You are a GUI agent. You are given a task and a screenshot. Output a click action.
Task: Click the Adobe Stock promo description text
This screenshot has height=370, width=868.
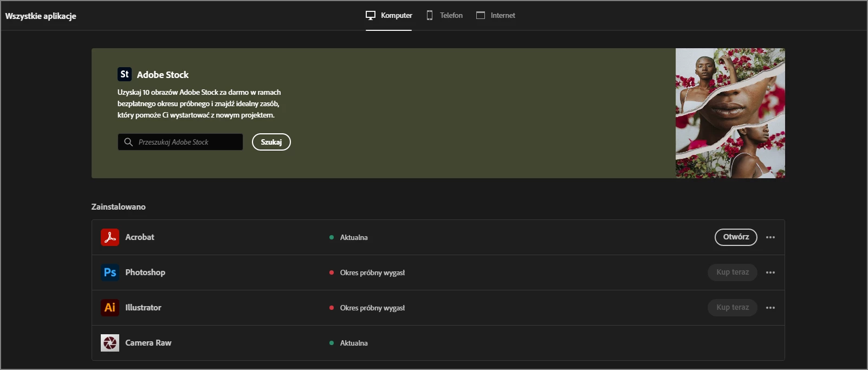tap(199, 103)
